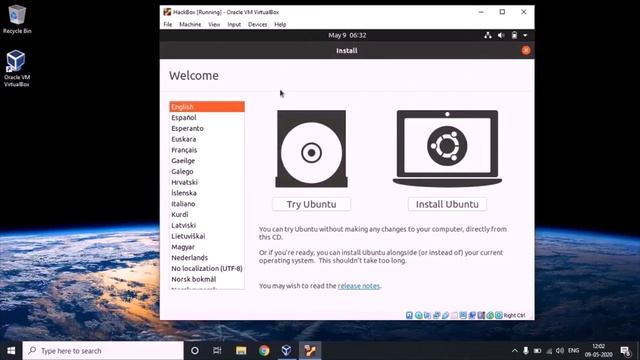Open the Windows Start menu
Image resolution: width=640 pixels, height=360 pixels.
[x=11, y=351]
